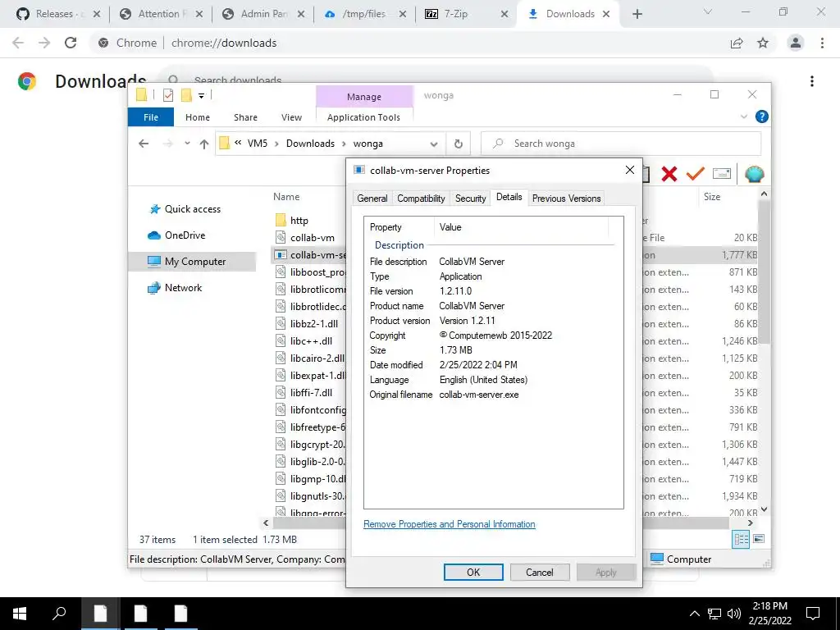Open the address bar history dropdown

point(434,144)
